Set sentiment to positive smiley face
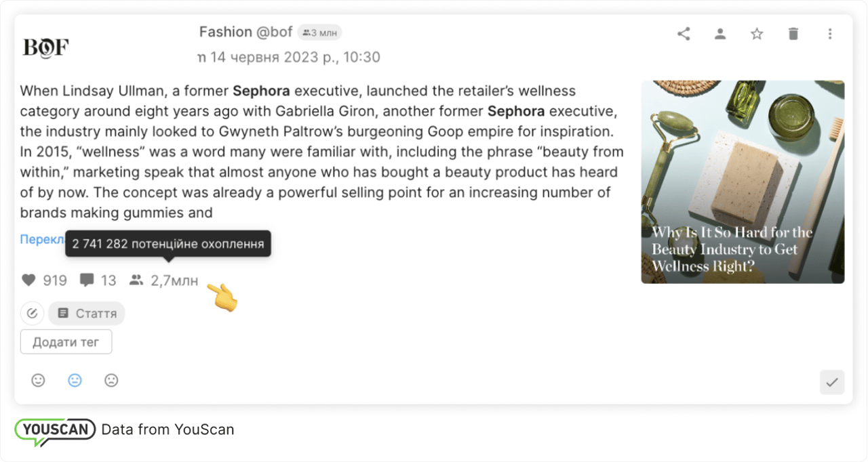868x462 pixels. (x=38, y=381)
